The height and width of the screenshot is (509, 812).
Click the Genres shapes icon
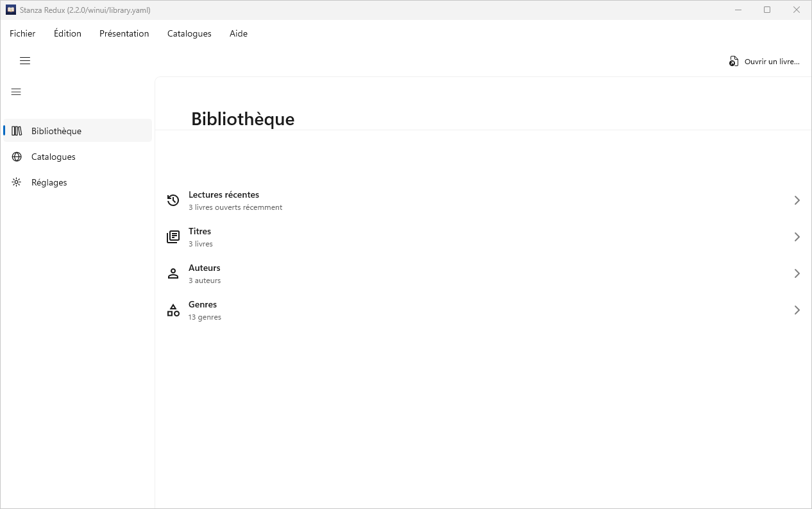coord(173,310)
